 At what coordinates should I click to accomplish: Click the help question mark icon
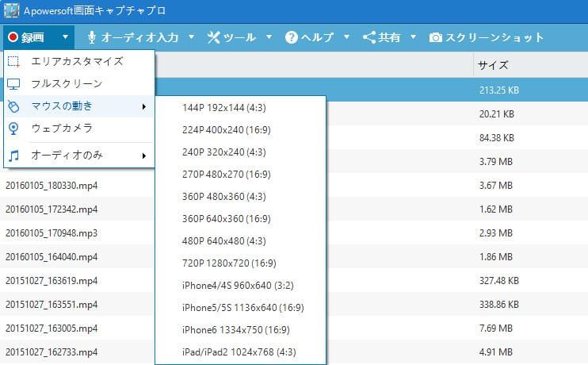(292, 37)
